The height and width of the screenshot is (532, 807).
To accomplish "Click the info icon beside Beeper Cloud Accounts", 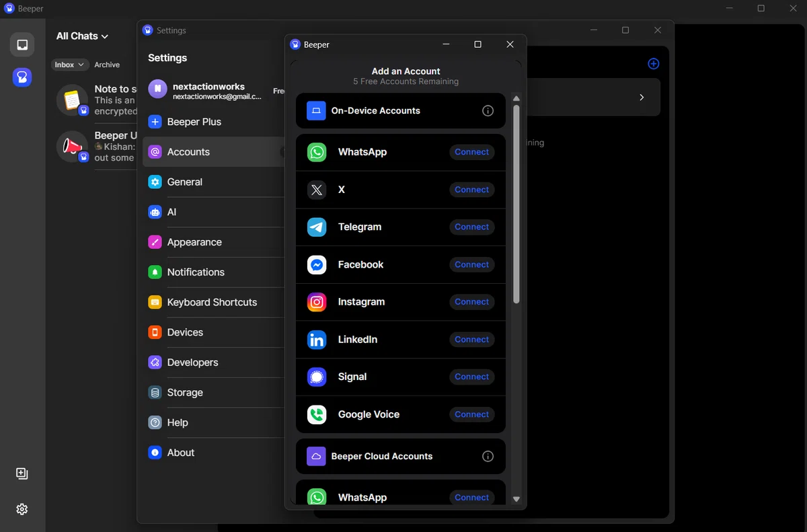I will (x=488, y=457).
